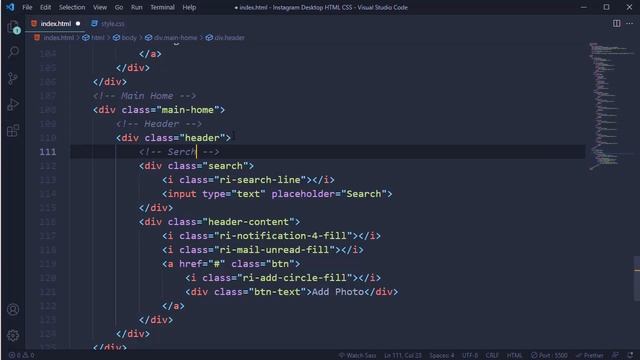Click the unsaved dot on index.html tab

pos(78,24)
